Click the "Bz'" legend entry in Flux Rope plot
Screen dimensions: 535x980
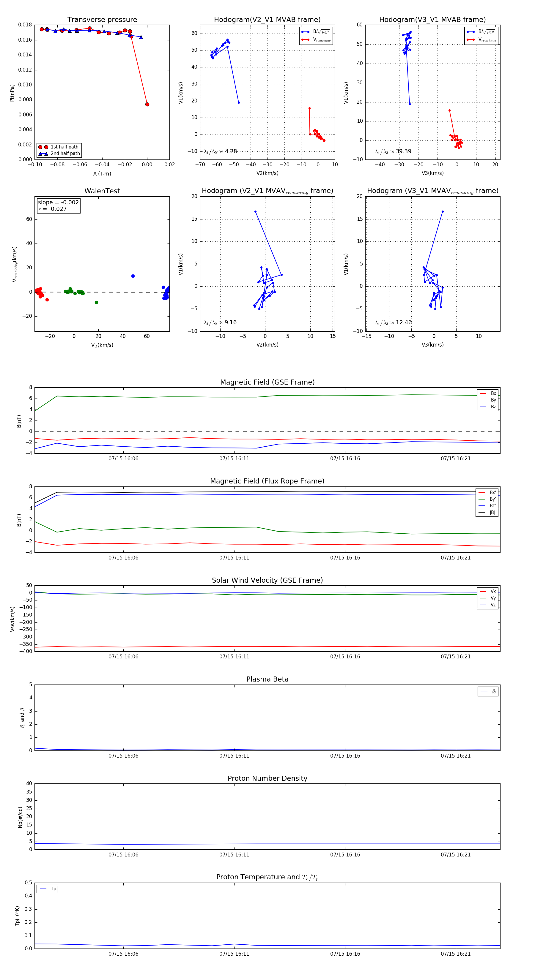(x=487, y=506)
